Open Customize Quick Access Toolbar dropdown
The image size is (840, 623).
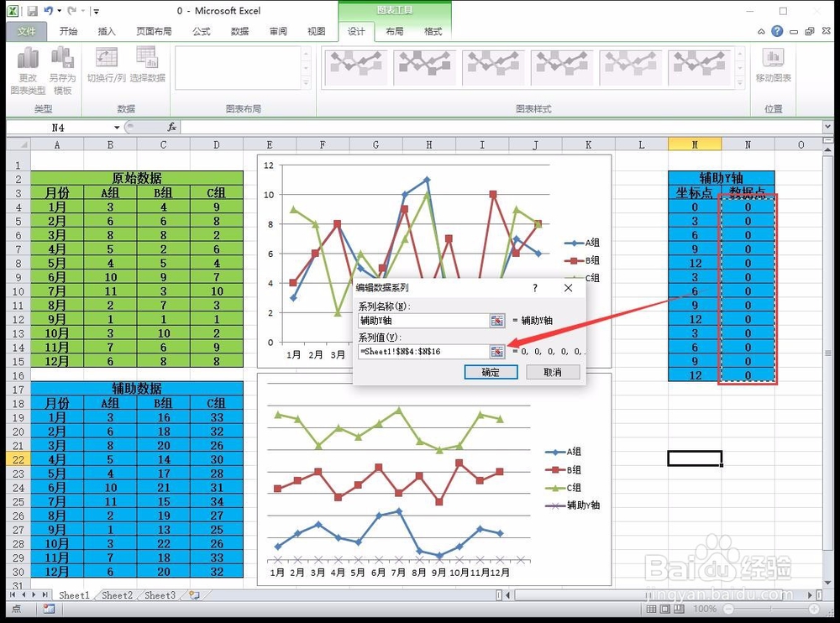coord(97,11)
